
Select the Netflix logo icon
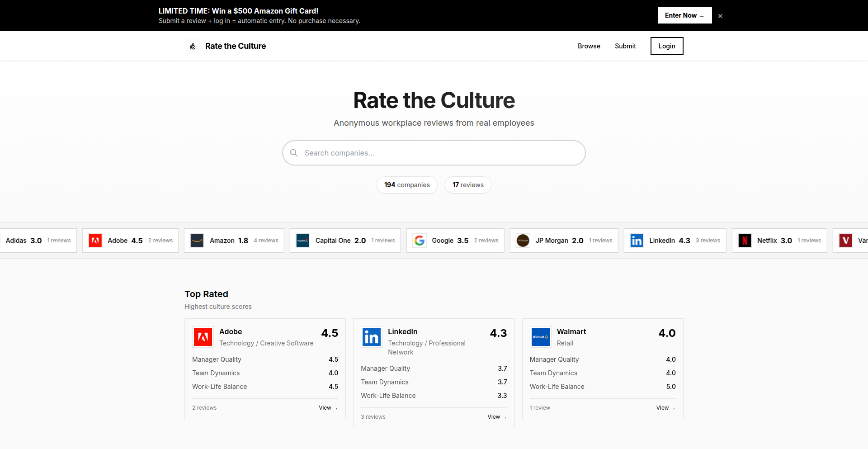click(x=745, y=240)
